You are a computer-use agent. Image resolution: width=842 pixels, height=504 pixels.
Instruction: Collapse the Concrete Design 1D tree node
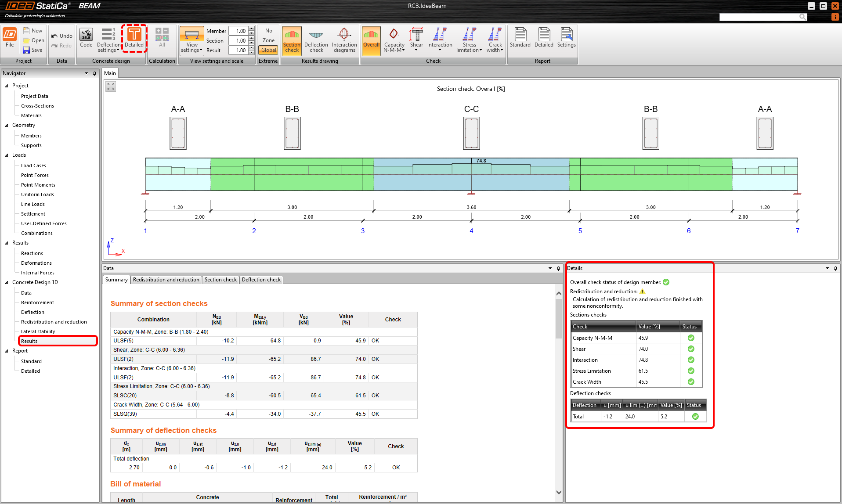7,282
